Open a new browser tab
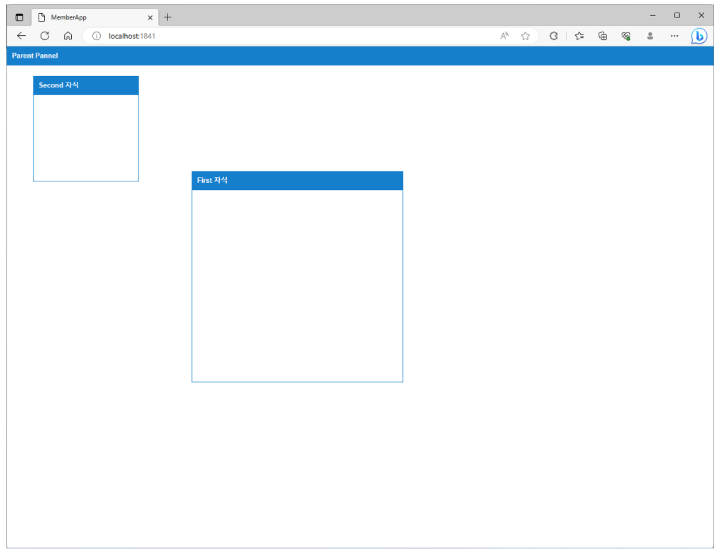The width and height of the screenshot is (717, 551). pyautogui.click(x=167, y=17)
